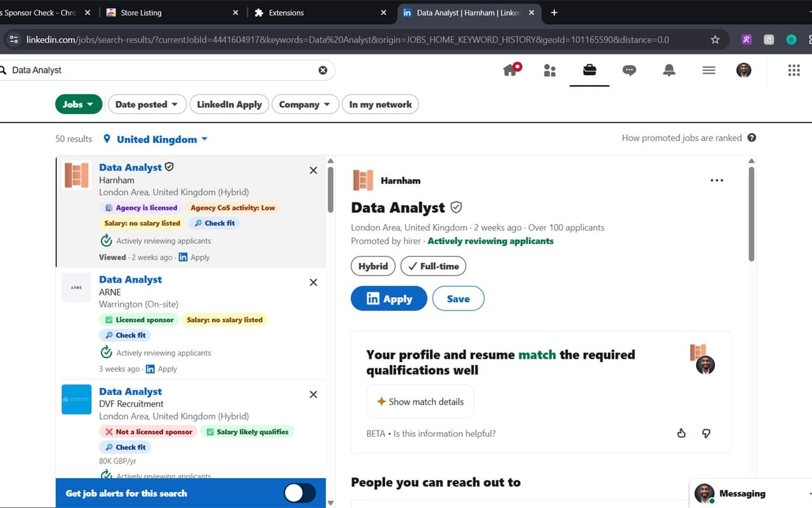Click the ARNE company logo thumbnail

[76, 288]
